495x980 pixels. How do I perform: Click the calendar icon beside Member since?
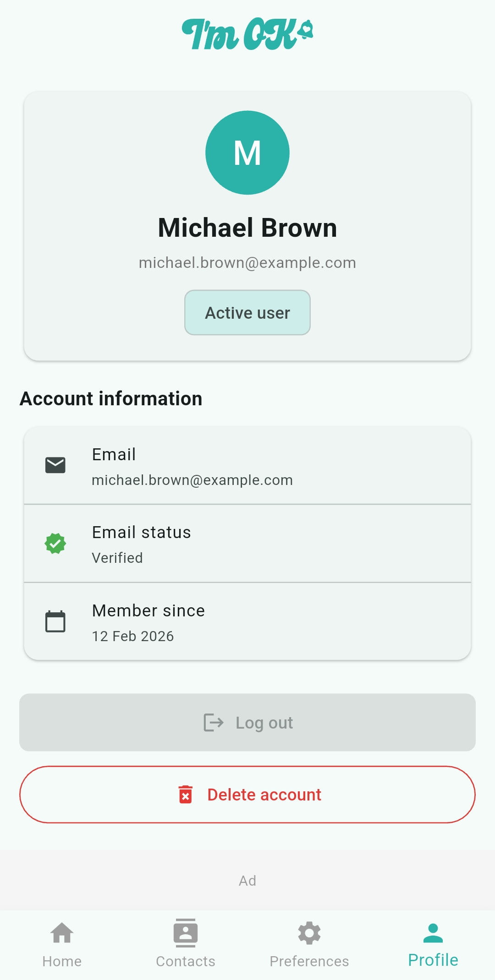tap(55, 621)
